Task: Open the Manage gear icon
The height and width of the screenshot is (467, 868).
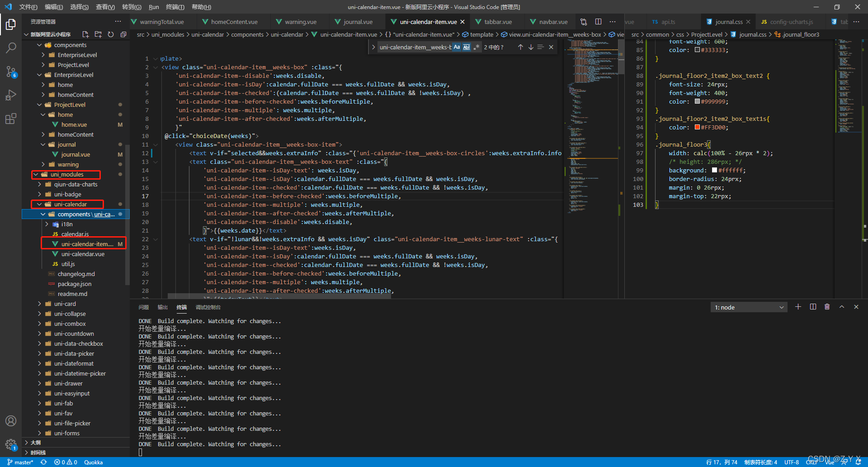Action: (x=11, y=444)
